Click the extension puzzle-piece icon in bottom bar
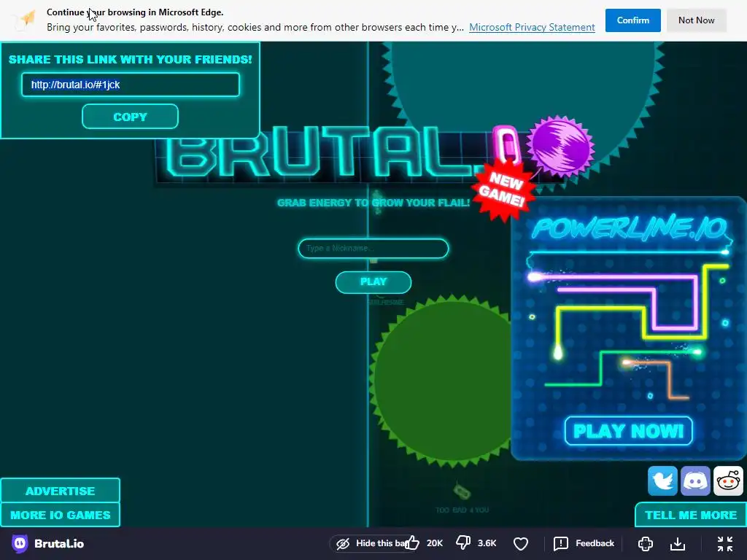 (x=645, y=543)
